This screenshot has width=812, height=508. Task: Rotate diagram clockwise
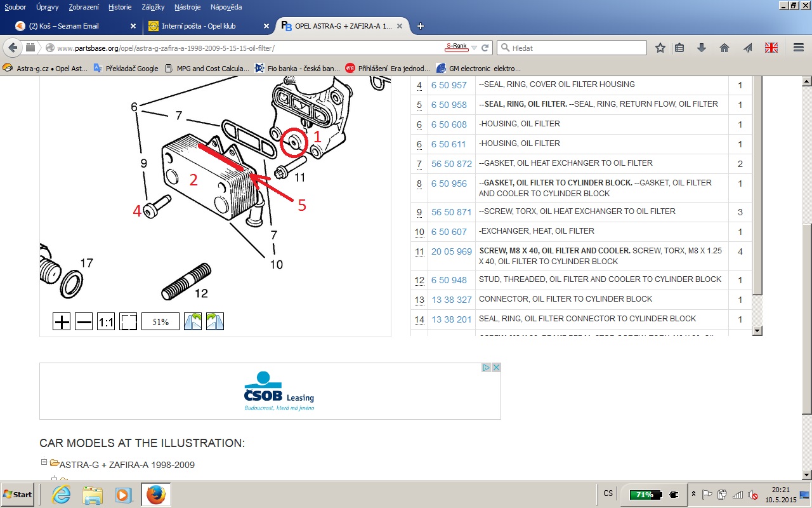point(215,322)
